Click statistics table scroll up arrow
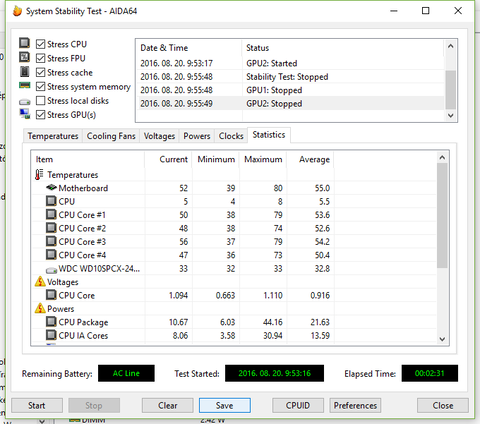Viewport: 480px width, 424px height. tap(442, 157)
